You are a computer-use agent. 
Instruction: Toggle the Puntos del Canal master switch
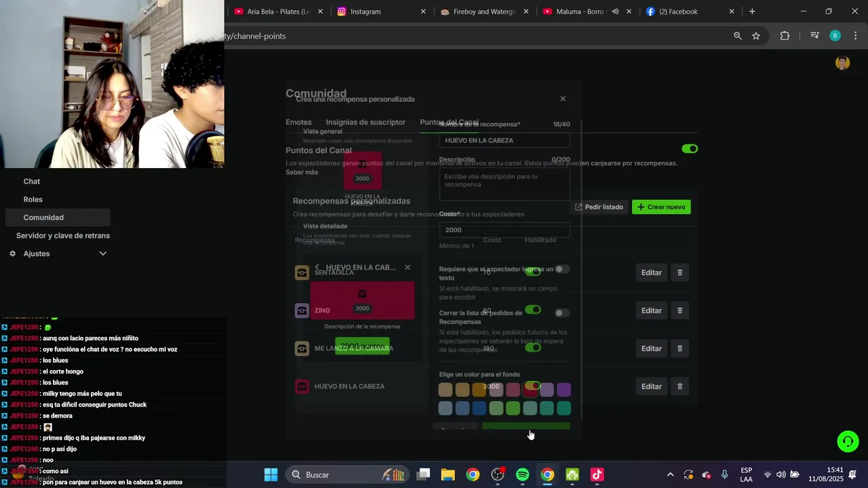coord(690,148)
